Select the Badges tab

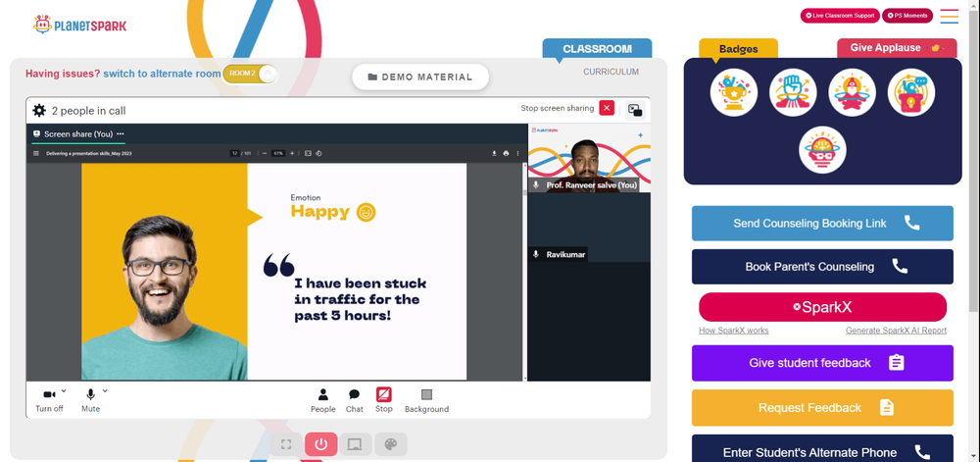pyautogui.click(x=738, y=49)
